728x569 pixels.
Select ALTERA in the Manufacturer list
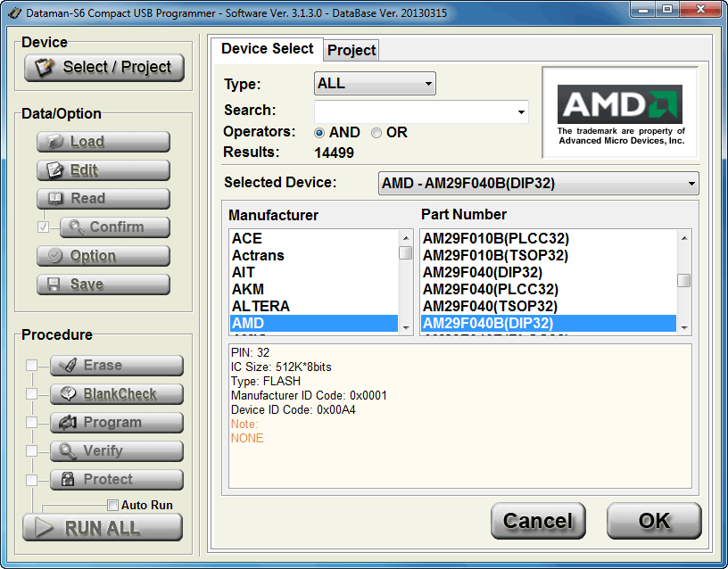tap(261, 306)
